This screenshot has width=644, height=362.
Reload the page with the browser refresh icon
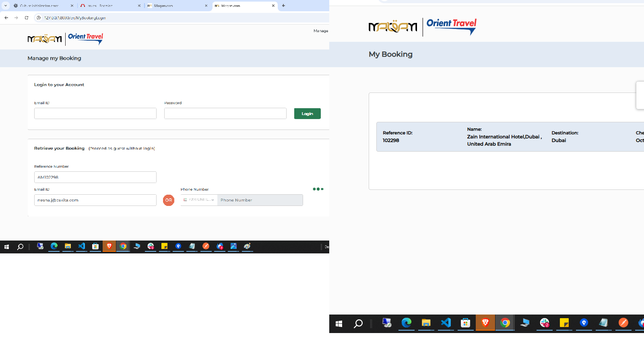(27, 18)
